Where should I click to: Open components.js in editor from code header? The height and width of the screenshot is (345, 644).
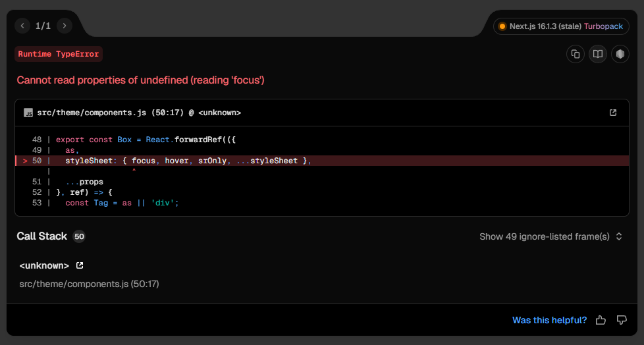tap(613, 113)
